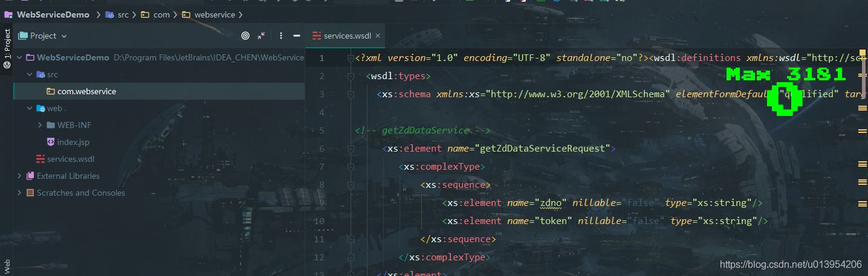This screenshot has width=868, height=276.
Task: Collapse the web folder node
Action: click(x=30, y=108)
